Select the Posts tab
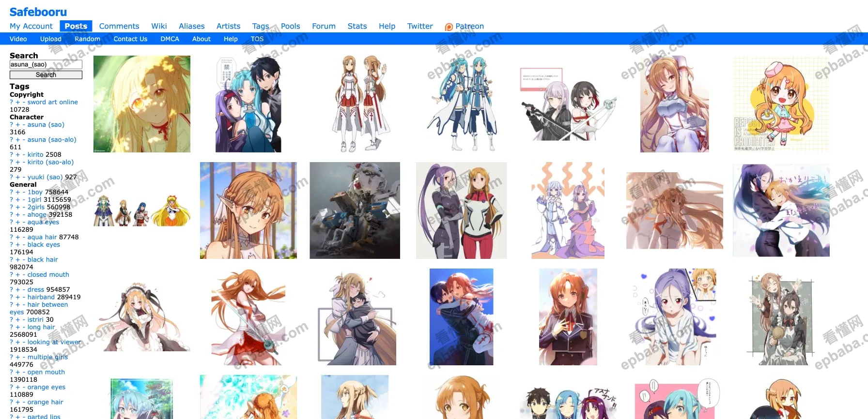Viewport: 868px width, 419px height. (76, 26)
